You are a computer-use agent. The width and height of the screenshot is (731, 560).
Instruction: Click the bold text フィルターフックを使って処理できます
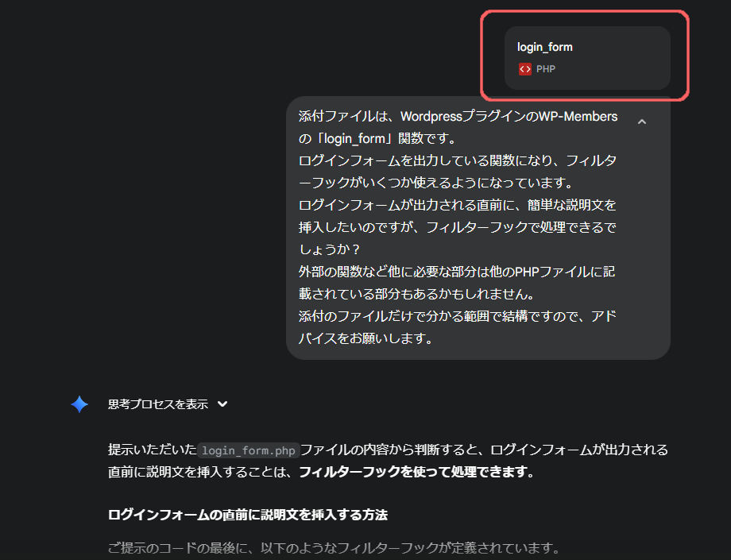point(416,472)
